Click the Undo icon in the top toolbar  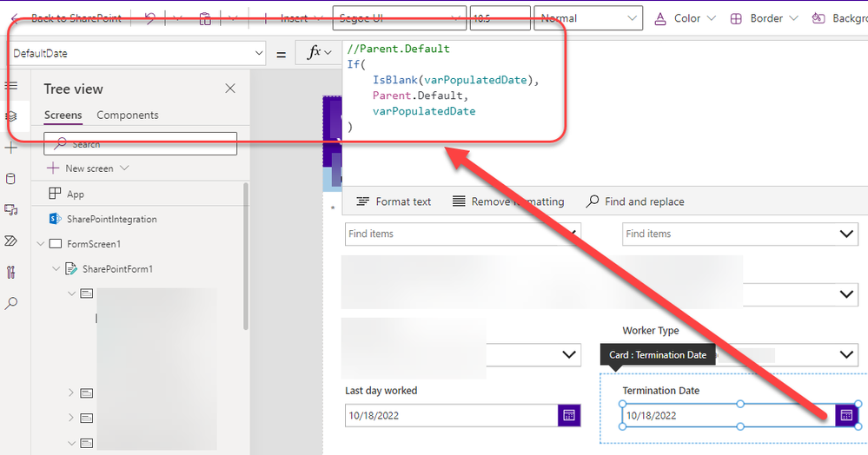click(150, 18)
